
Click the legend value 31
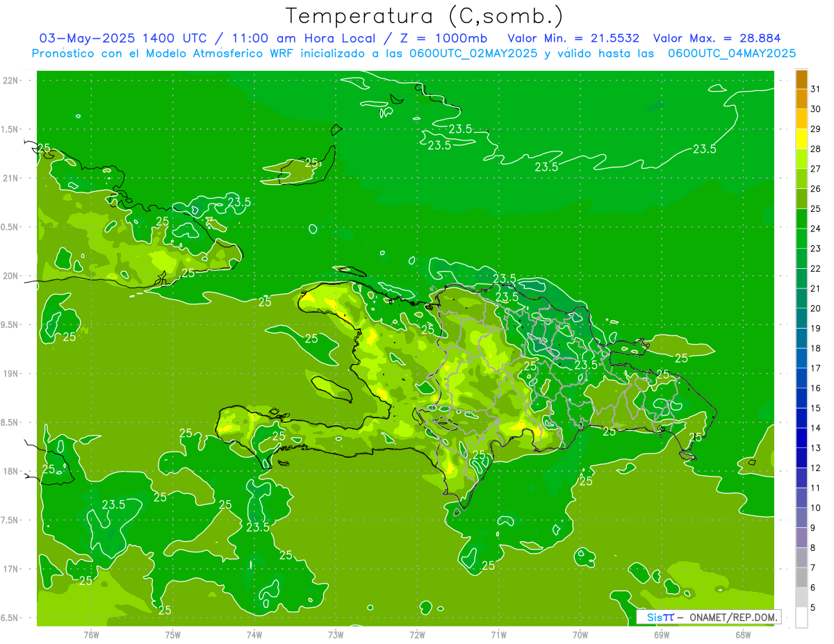coord(816,89)
